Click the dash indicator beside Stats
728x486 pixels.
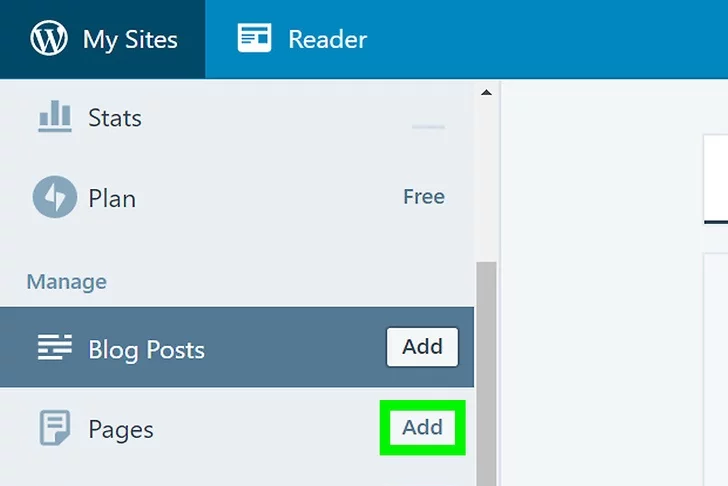[428, 127]
